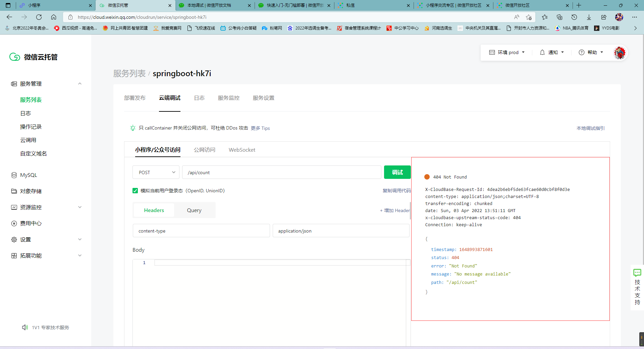The image size is (644, 349).
Task: Click the read aloud icon in address bar
Action: click(517, 17)
